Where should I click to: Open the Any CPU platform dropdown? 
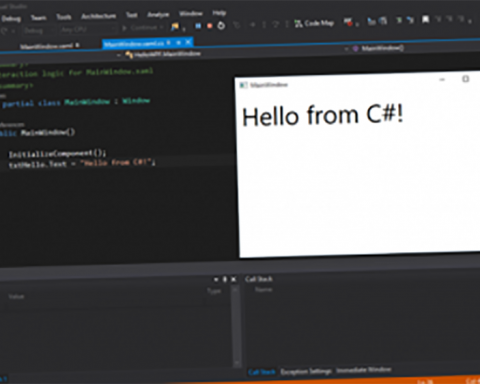pyautogui.click(x=88, y=29)
